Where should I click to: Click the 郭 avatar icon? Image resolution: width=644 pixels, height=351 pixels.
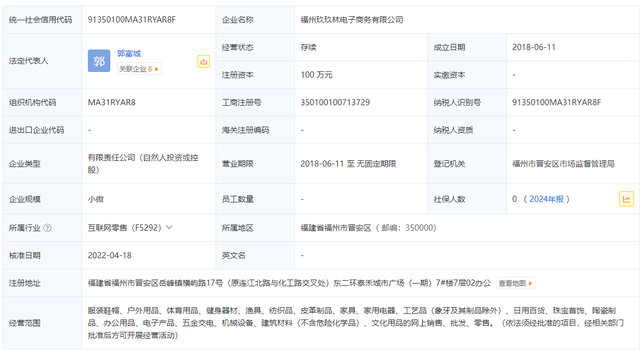coord(99,61)
